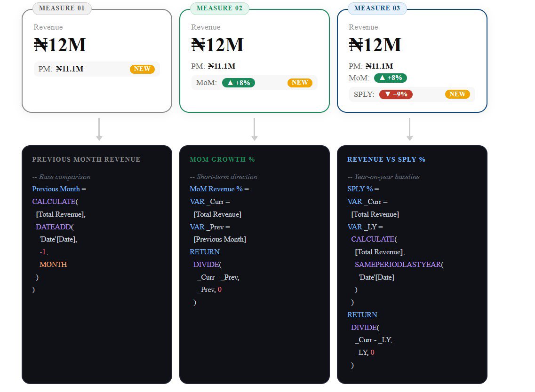Click the SPLY: label in Measure 03 card

tap(364, 94)
